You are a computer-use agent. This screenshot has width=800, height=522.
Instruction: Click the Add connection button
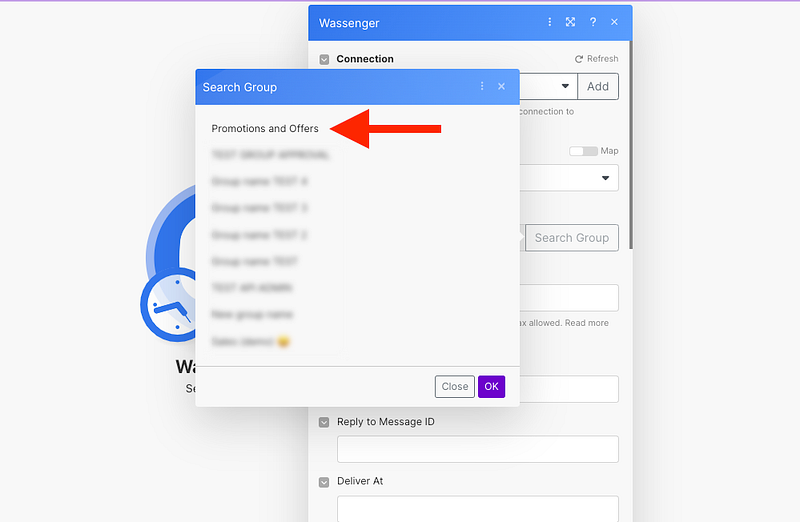tap(598, 86)
